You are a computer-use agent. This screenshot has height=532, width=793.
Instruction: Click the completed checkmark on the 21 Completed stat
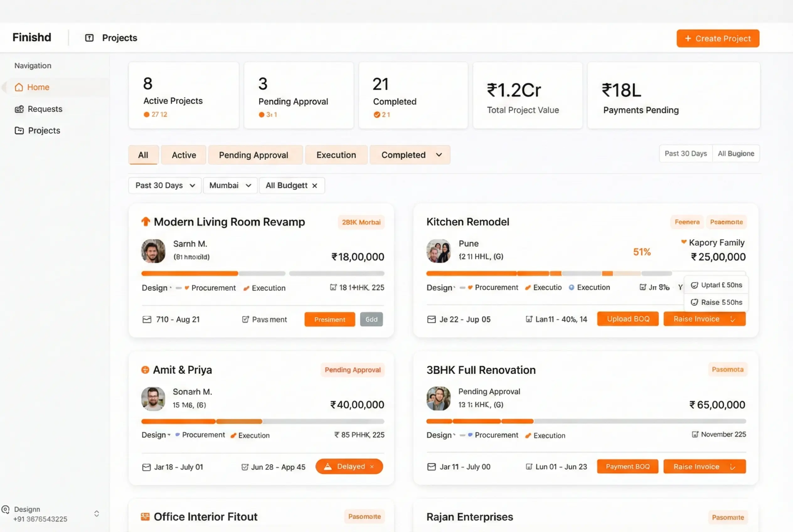(377, 114)
